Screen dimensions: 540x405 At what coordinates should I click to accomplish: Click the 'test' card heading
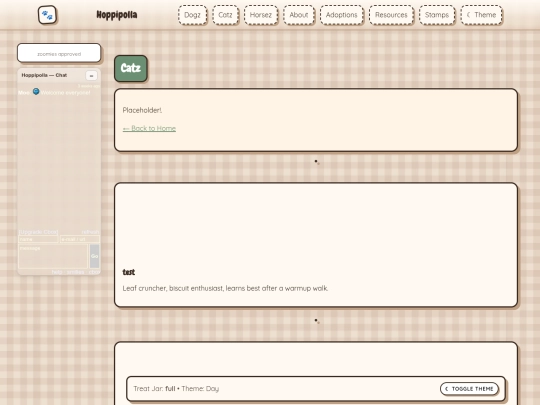[129, 272]
